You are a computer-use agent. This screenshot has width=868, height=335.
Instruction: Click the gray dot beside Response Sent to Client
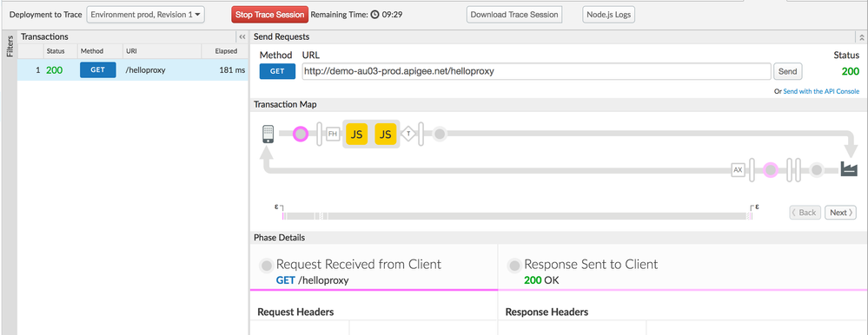point(514,265)
